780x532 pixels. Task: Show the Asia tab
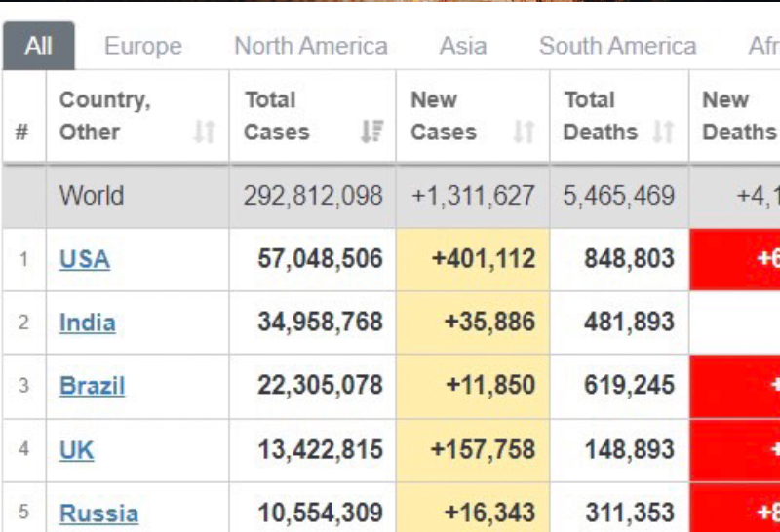pyautogui.click(x=463, y=47)
